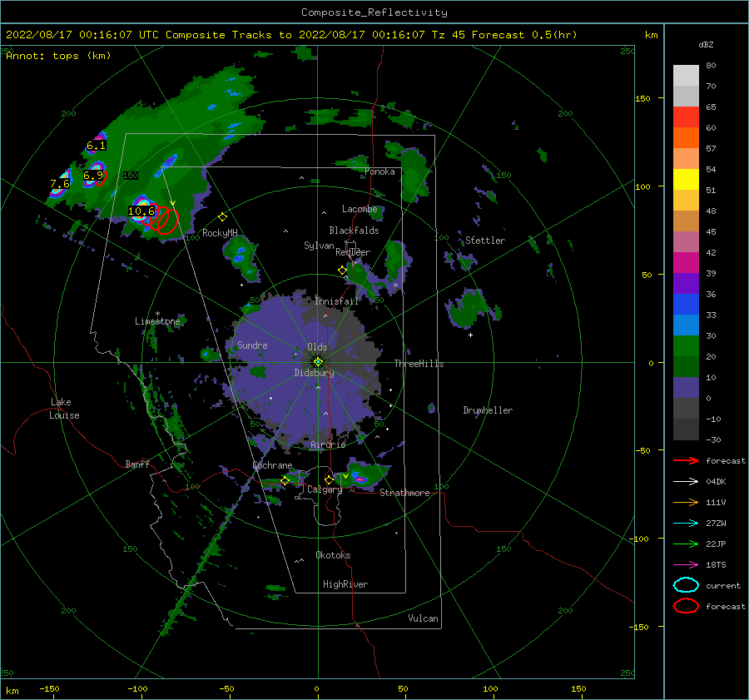Click the Lake Louise label

coord(64,409)
